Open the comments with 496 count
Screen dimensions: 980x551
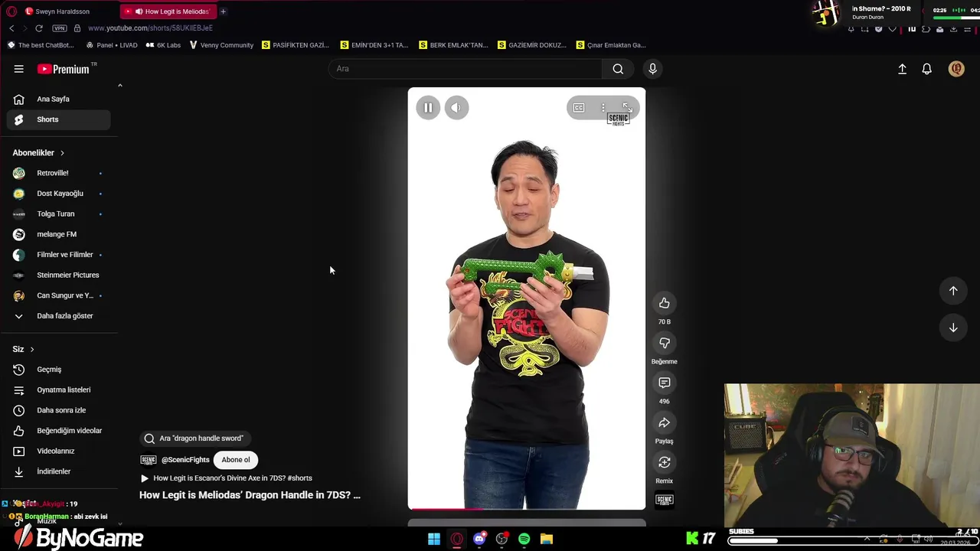[665, 383]
